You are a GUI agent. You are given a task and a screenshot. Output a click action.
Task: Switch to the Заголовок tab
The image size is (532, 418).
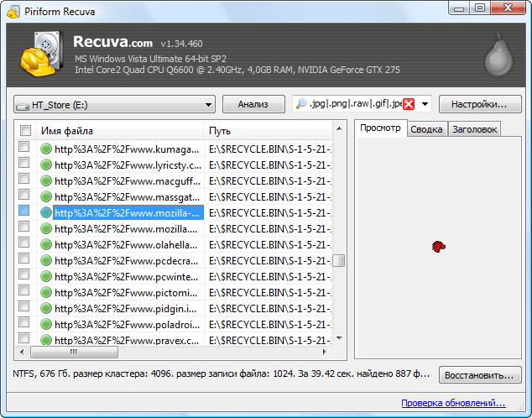click(474, 129)
